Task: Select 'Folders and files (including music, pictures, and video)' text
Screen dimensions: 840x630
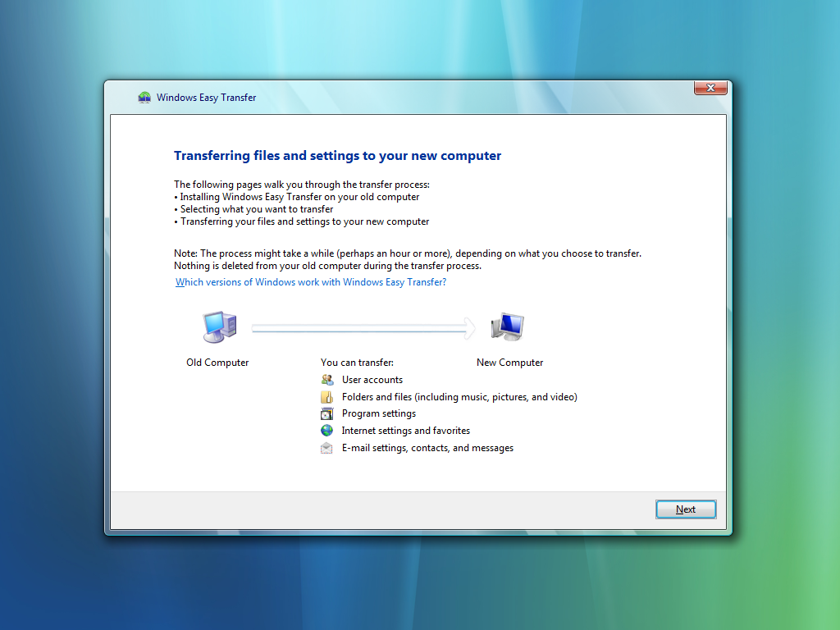Action: (x=459, y=397)
